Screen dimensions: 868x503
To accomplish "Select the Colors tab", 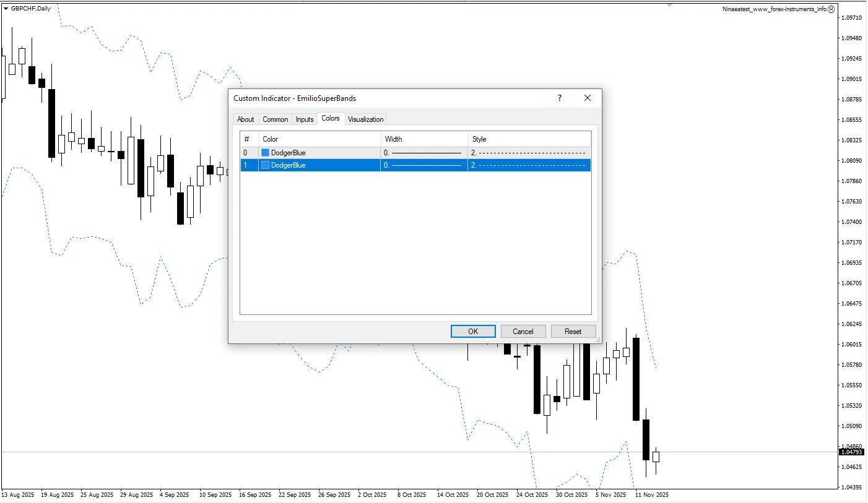I will pos(331,118).
